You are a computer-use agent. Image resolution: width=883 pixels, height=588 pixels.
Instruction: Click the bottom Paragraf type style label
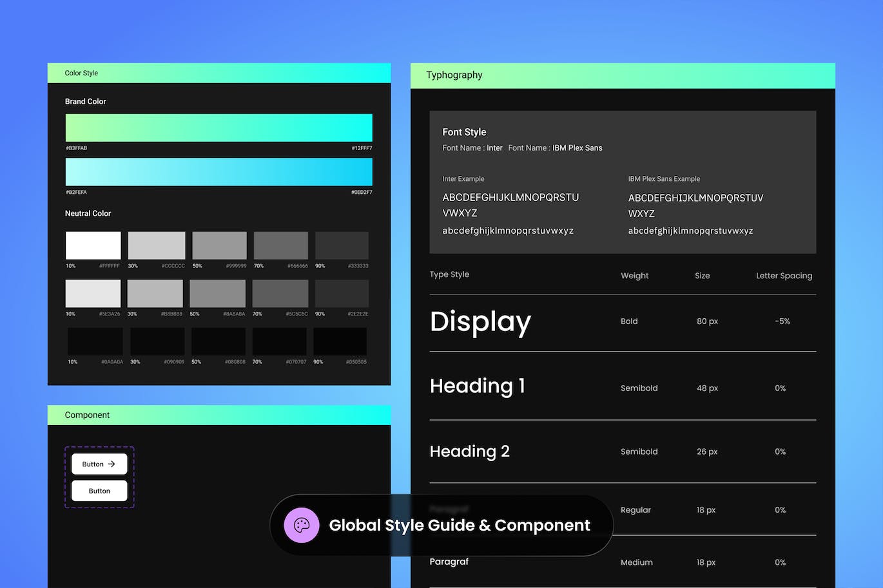tap(449, 562)
